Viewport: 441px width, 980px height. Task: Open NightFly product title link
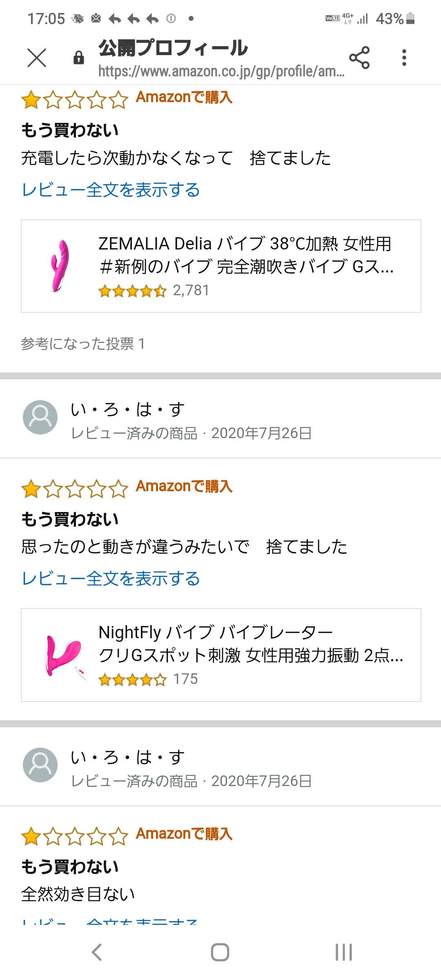pos(251,644)
